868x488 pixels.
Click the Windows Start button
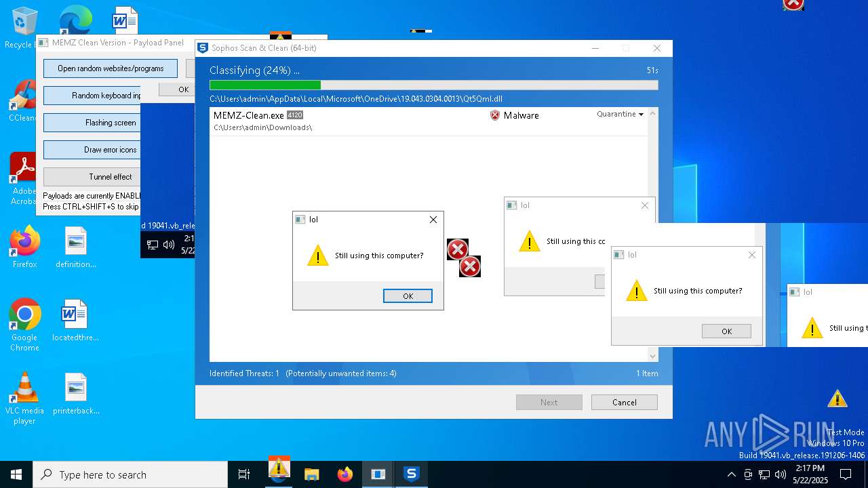click(16, 474)
